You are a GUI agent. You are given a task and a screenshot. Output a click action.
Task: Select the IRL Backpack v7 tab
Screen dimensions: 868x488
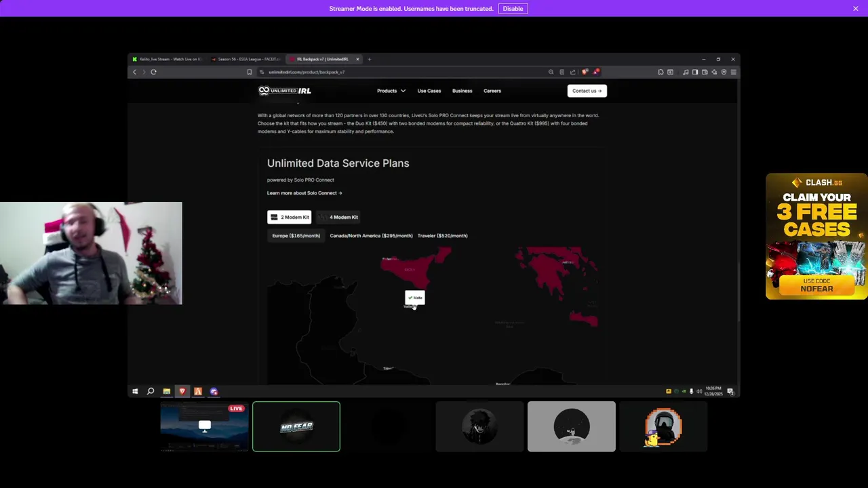click(x=321, y=59)
